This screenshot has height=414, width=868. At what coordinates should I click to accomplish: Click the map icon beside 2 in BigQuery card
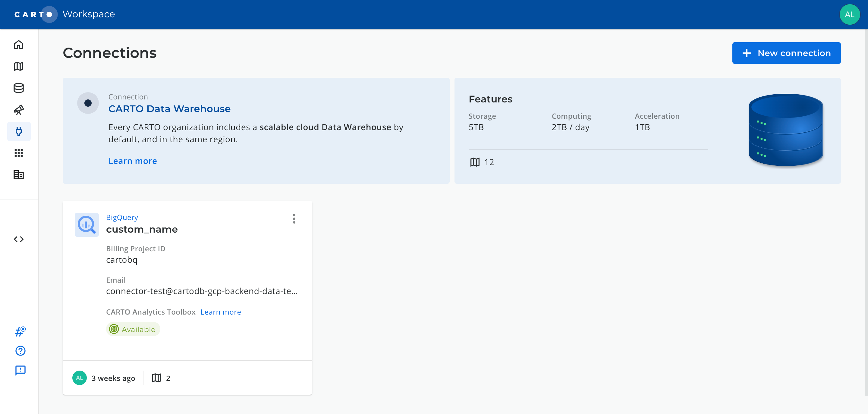(157, 378)
